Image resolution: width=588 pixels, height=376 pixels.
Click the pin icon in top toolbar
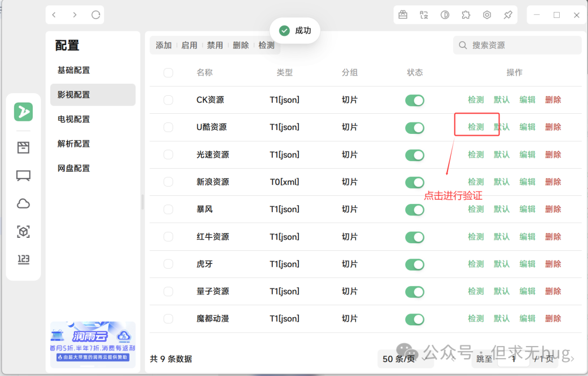[x=507, y=15]
